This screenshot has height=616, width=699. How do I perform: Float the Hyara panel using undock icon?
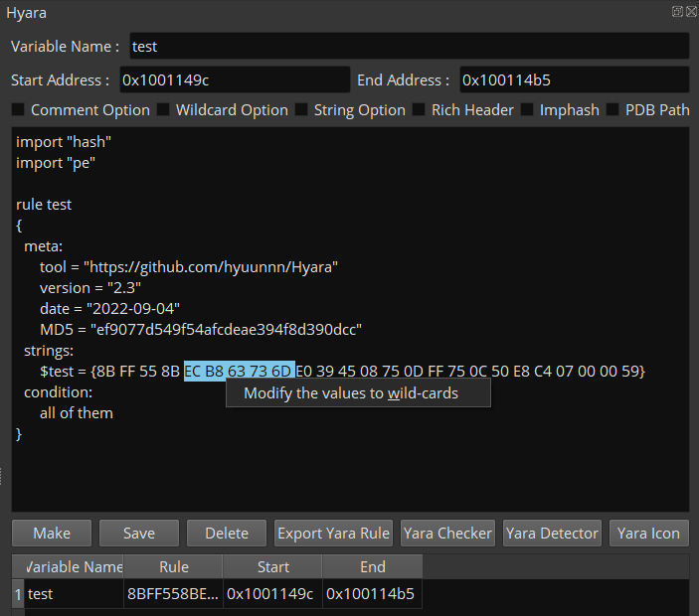pyautogui.click(x=677, y=12)
